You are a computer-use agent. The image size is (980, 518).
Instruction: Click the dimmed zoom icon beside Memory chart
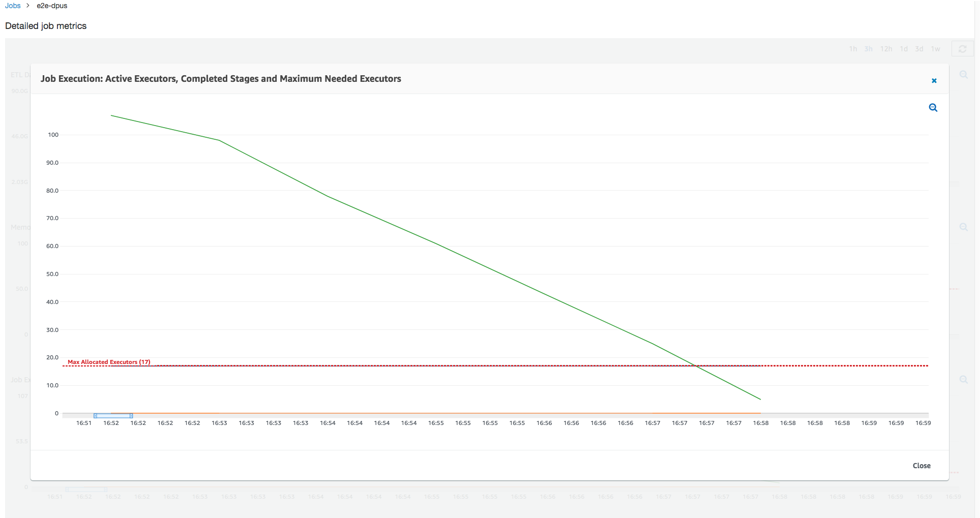pyautogui.click(x=963, y=227)
